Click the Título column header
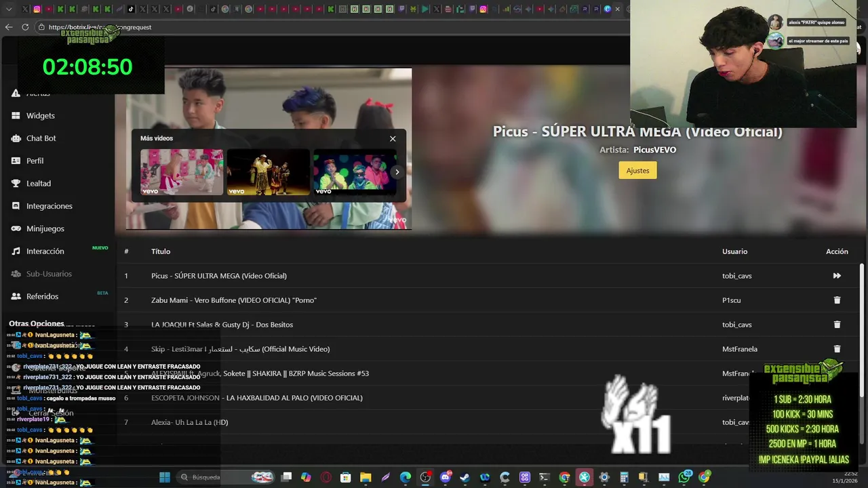Image resolution: width=868 pixels, height=488 pixels. click(161, 251)
